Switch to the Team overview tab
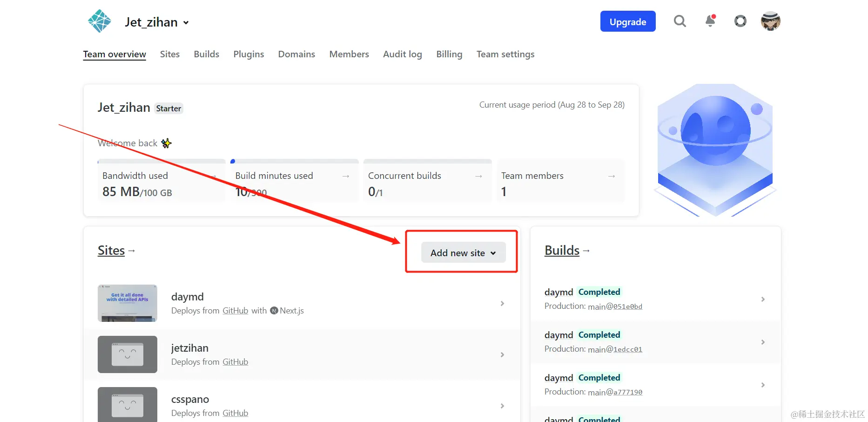 coord(114,54)
